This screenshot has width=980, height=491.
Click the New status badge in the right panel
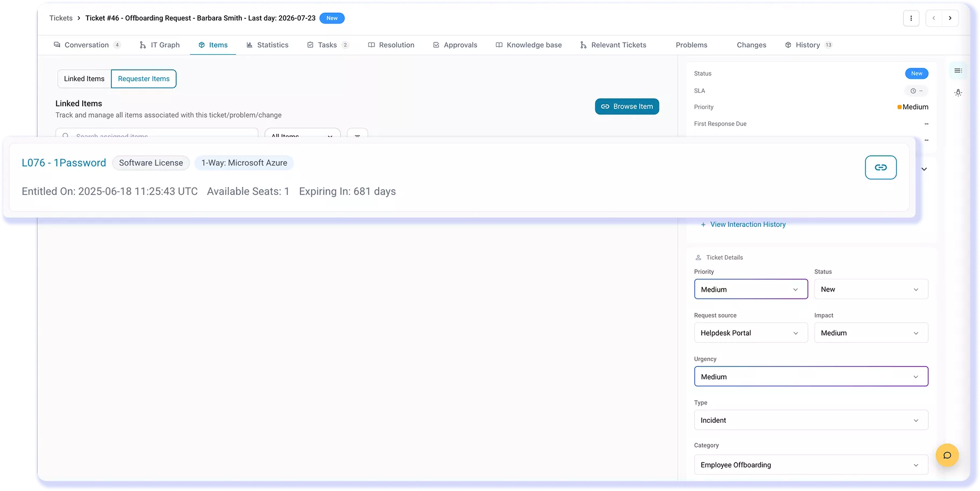[x=917, y=74]
